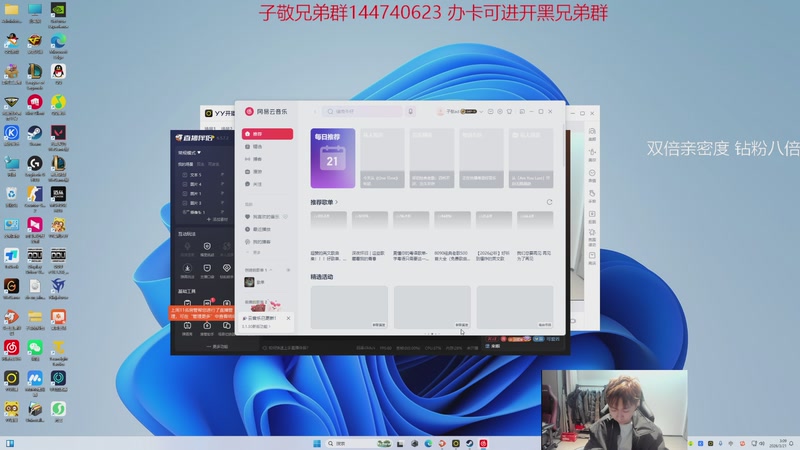Open Steam icon on taskbar
The width and height of the screenshot is (800, 450).
tap(469, 443)
